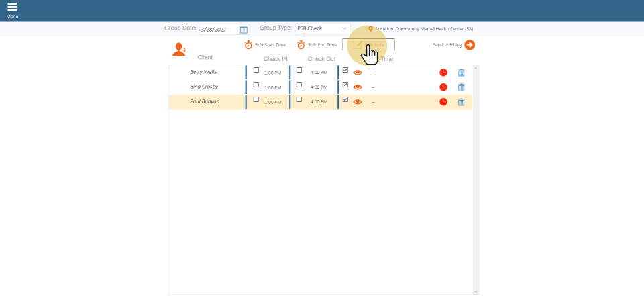
Task: Click the client list scrollbar down arrow
Action: click(476, 292)
